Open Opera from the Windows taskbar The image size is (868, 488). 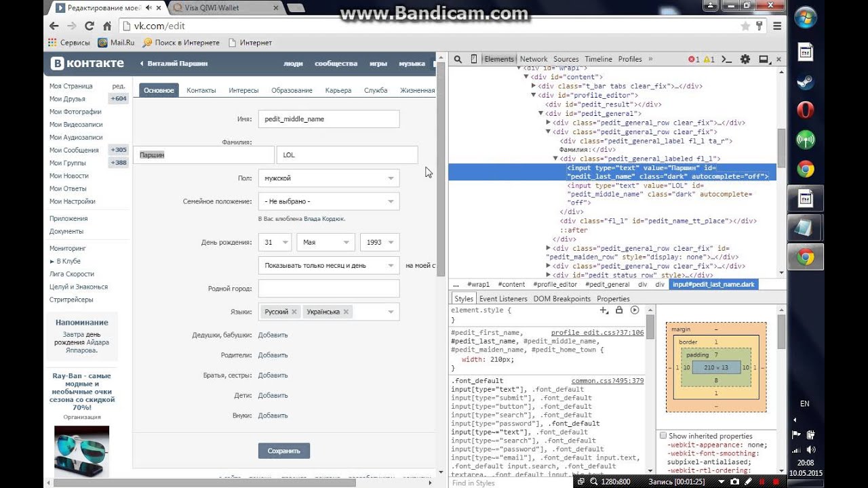tap(805, 110)
